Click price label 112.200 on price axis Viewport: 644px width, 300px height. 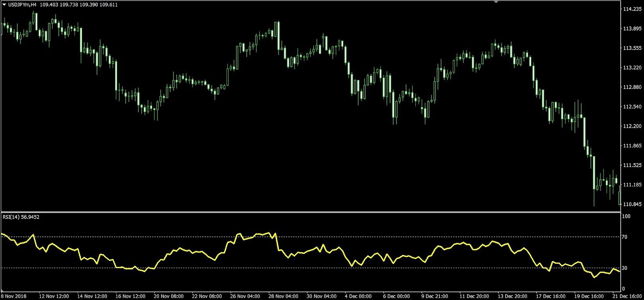[632, 126]
